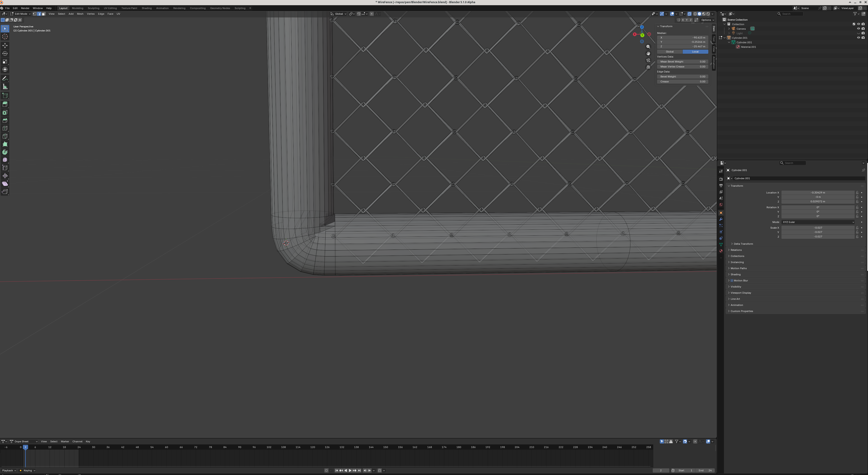
Task: Select the Annotate pencil tool
Action: click(x=5, y=79)
